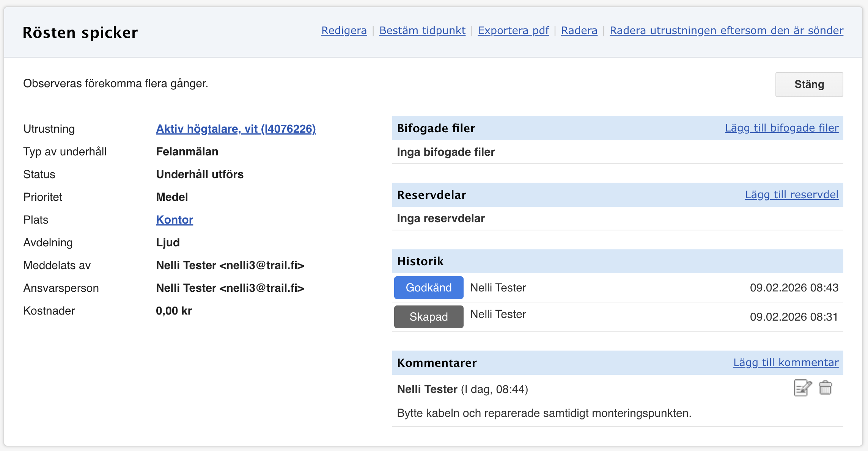This screenshot has width=868, height=451.
Task: Click the Bifogade filer heading
Action: pos(436,128)
